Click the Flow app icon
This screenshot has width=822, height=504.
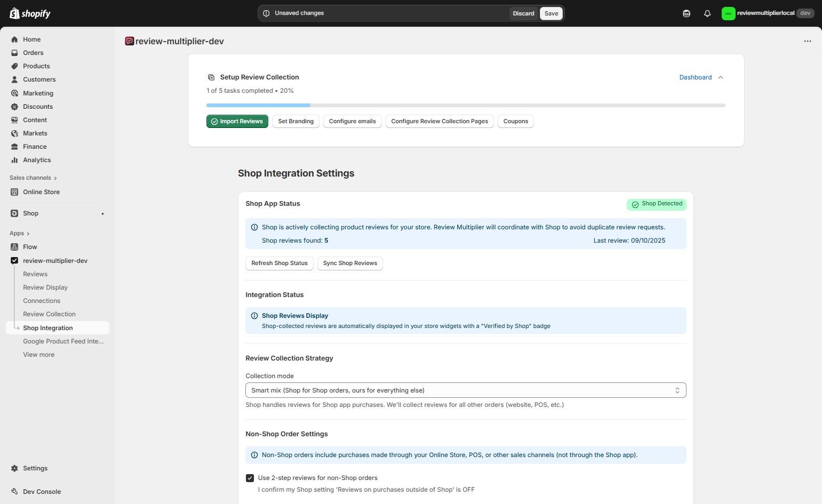coord(14,247)
